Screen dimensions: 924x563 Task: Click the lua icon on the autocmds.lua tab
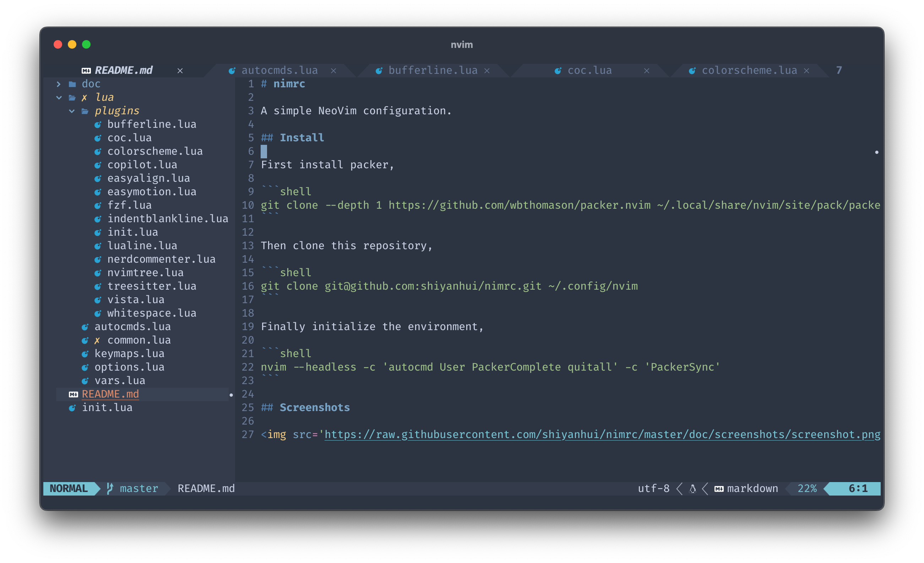pos(232,71)
